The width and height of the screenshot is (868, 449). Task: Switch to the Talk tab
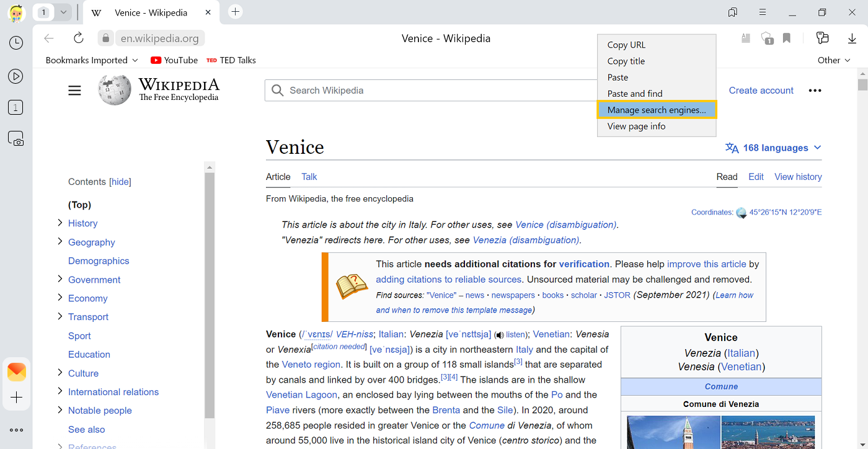[x=309, y=177]
